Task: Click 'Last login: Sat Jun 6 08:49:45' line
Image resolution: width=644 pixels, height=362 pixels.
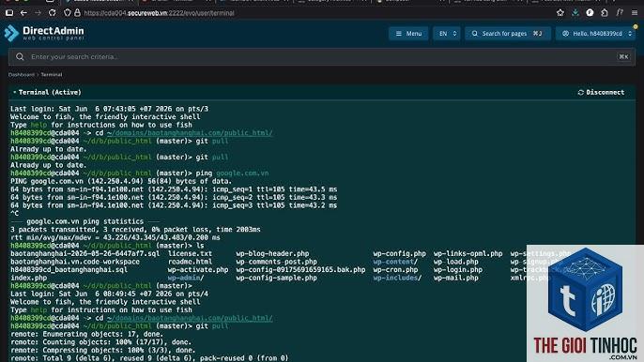Action: point(109,294)
